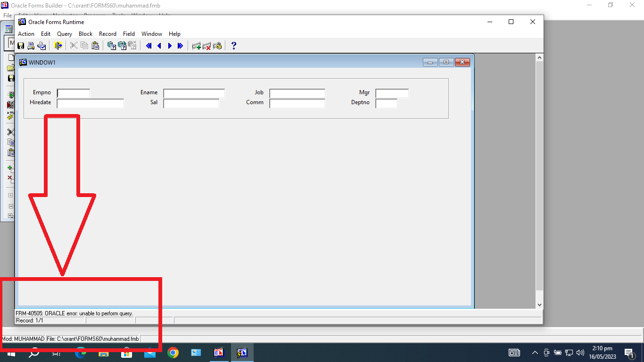Open the Record menu
This screenshot has width=644, height=362.
107,34
